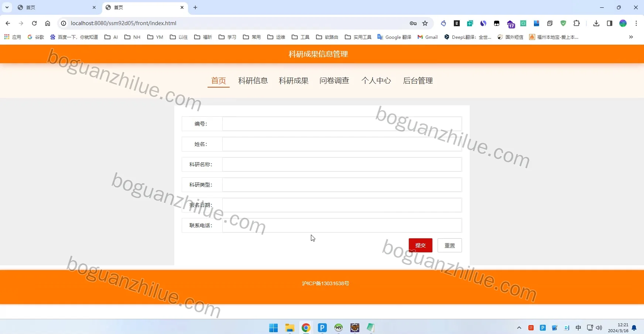The width and height of the screenshot is (644, 334).
Task: Focus the 科研类型 input field
Action: 342,185
